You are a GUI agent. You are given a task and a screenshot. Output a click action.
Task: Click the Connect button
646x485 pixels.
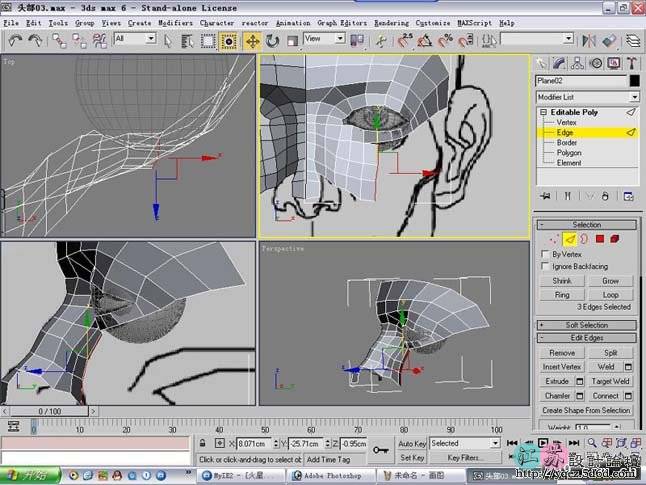click(606, 396)
